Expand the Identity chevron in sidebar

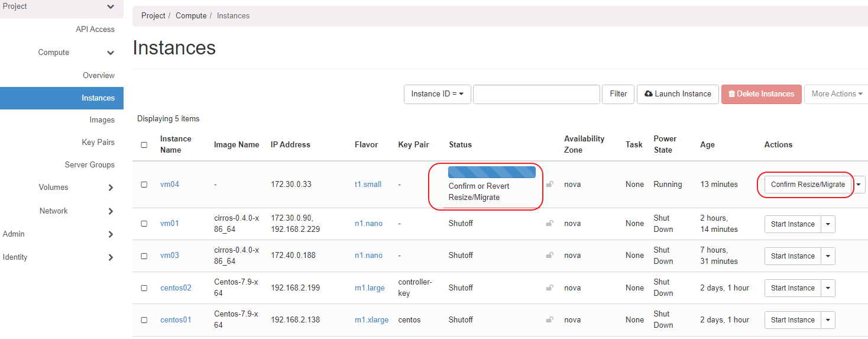[111, 257]
